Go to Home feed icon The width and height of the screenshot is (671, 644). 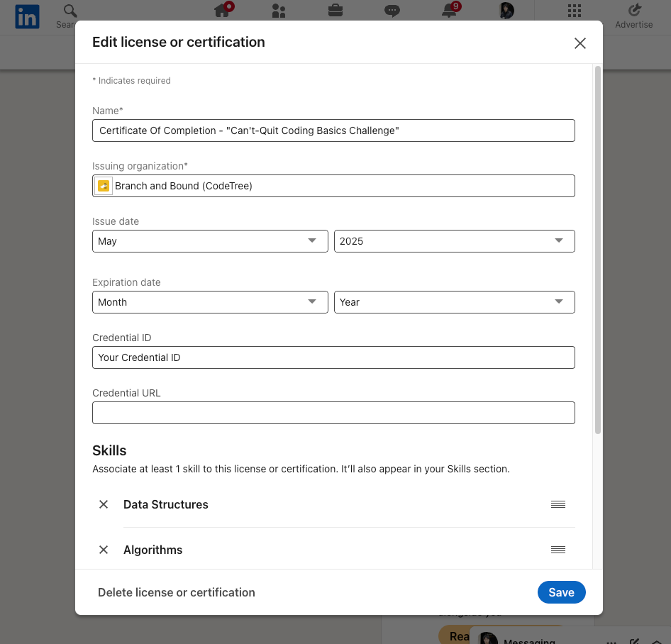(222, 10)
